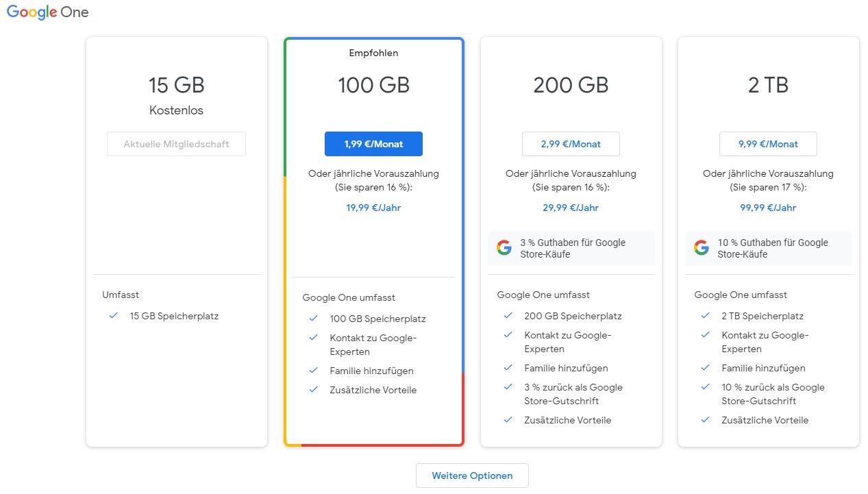Choose the 9,99 €/Monat plan button
The width and height of the screenshot is (868, 494).
coord(768,144)
